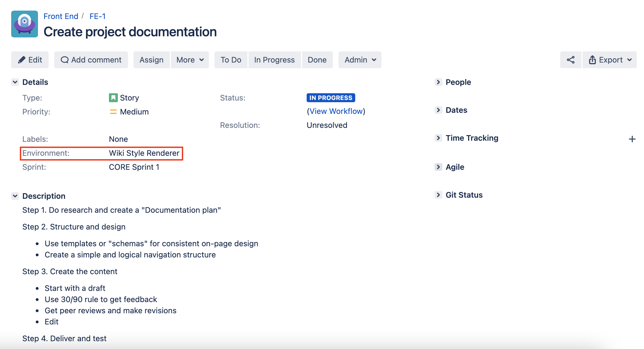644x349 pixels.
Task: Expand the Git Status panel
Action: (x=438, y=195)
